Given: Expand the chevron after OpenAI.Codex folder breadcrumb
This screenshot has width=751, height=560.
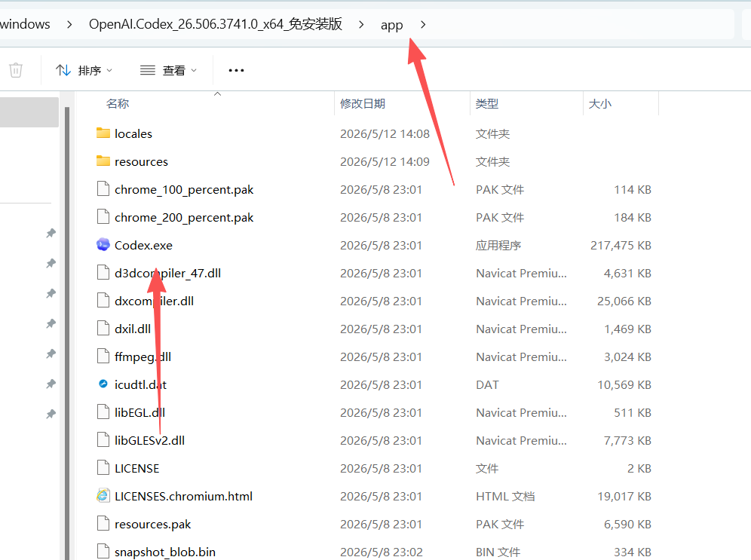Looking at the screenshot, I should (x=361, y=24).
